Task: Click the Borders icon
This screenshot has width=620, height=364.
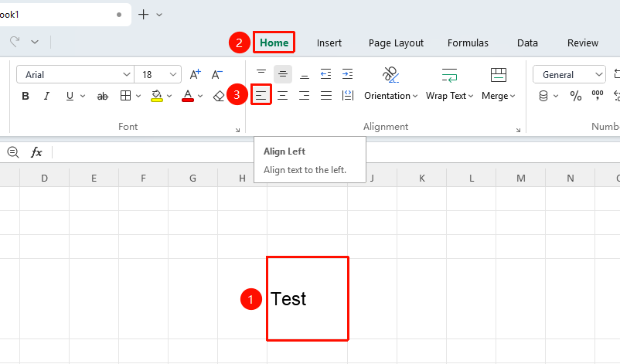Action: [x=125, y=96]
